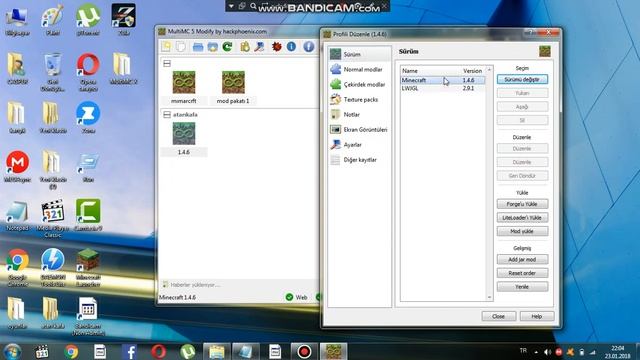Open the Çekirdek modlar page

[359, 84]
